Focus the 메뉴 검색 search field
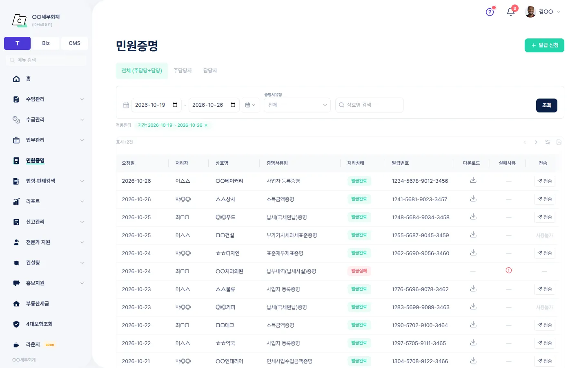The height and width of the screenshot is (368, 588). coord(46,60)
